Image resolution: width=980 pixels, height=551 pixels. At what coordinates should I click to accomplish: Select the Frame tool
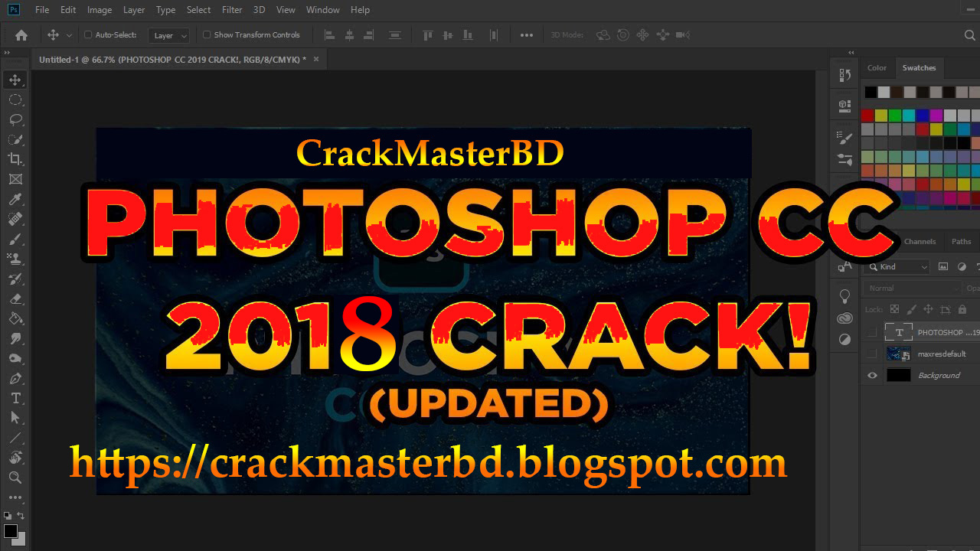(x=15, y=179)
